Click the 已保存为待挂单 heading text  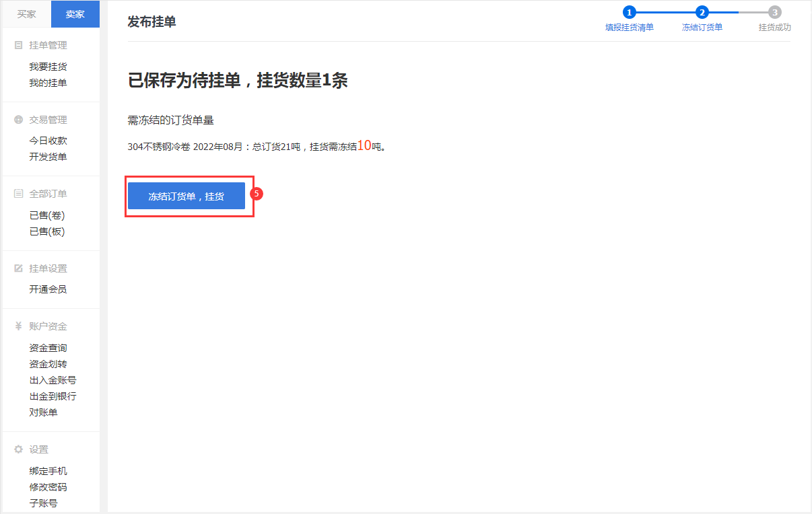[238, 81]
